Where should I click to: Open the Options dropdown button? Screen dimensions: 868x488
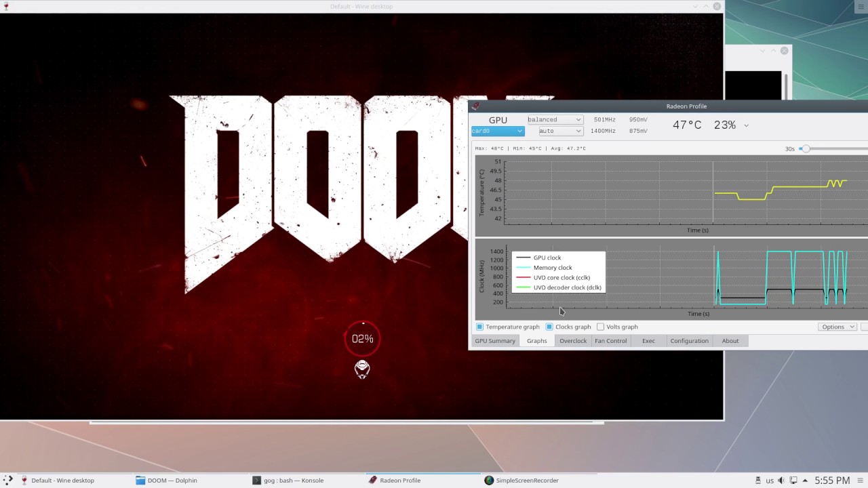[x=838, y=327]
